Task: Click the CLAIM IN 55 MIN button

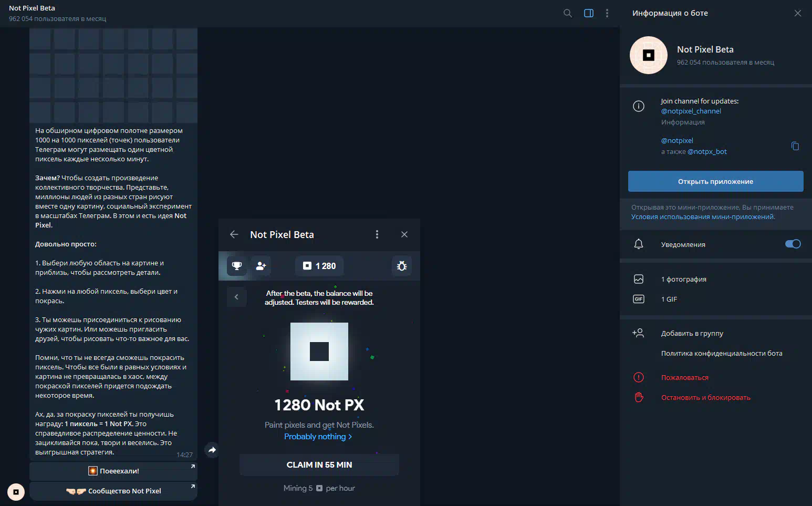Action: coord(319,464)
